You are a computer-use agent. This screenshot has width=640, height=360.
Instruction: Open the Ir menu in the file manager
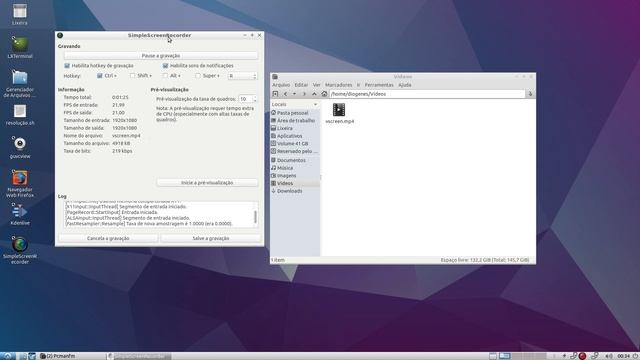[358, 85]
